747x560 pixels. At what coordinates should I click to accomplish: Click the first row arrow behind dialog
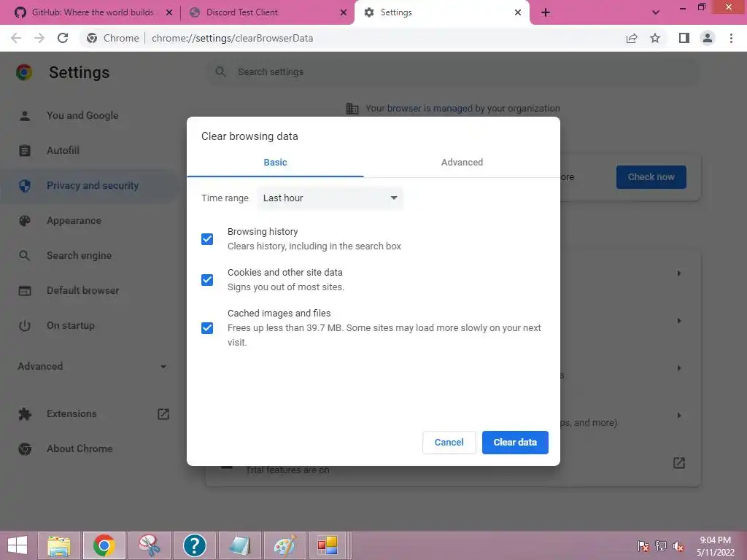(679, 273)
